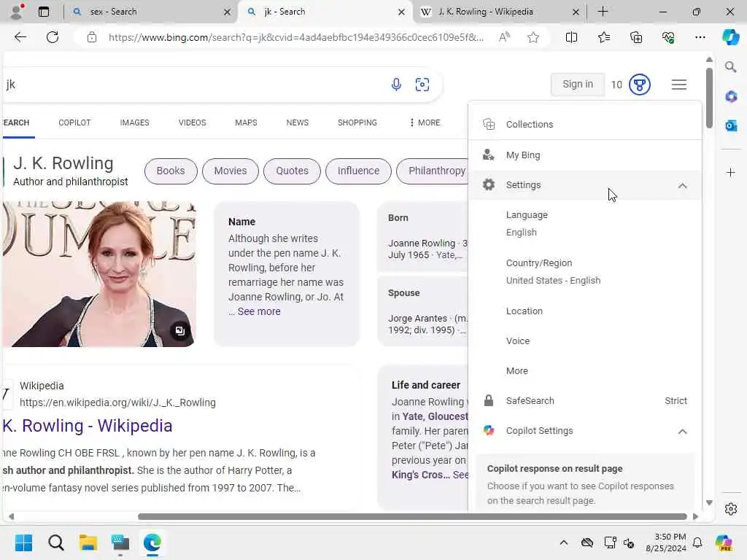The width and height of the screenshot is (747, 560).
Task: Click the Read aloud icon in address bar
Action: (x=504, y=37)
